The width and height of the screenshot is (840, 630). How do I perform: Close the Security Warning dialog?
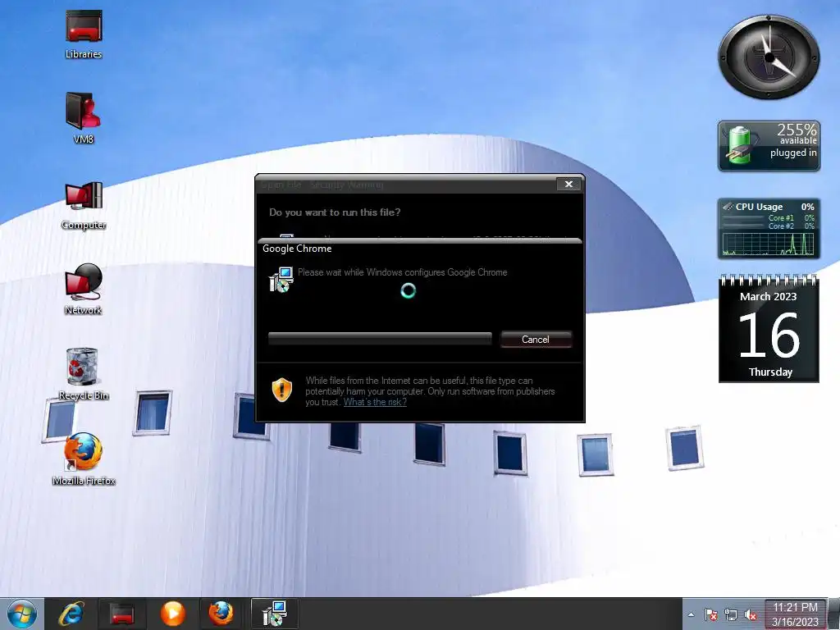coord(568,185)
